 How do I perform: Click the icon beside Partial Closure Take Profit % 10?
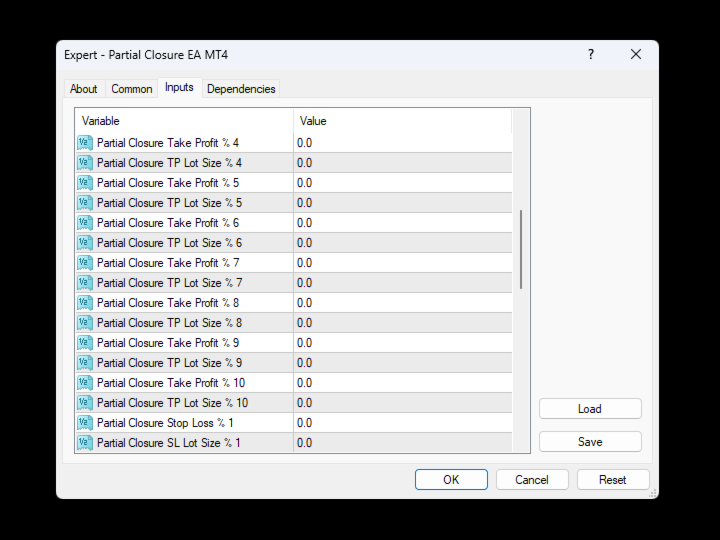(85, 382)
